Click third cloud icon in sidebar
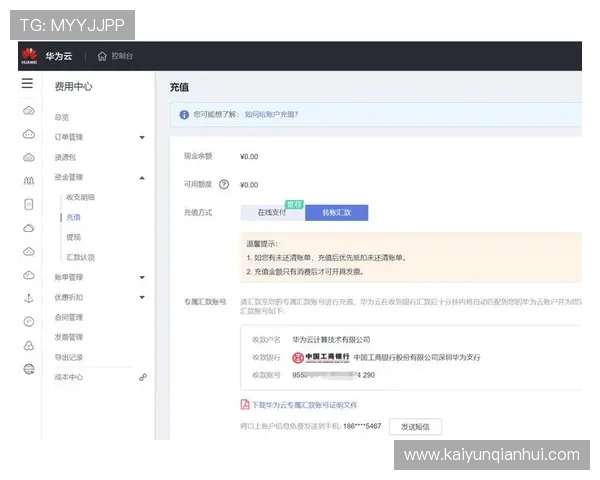The width and height of the screenshot is (600, 480). [x=29, y=157]
